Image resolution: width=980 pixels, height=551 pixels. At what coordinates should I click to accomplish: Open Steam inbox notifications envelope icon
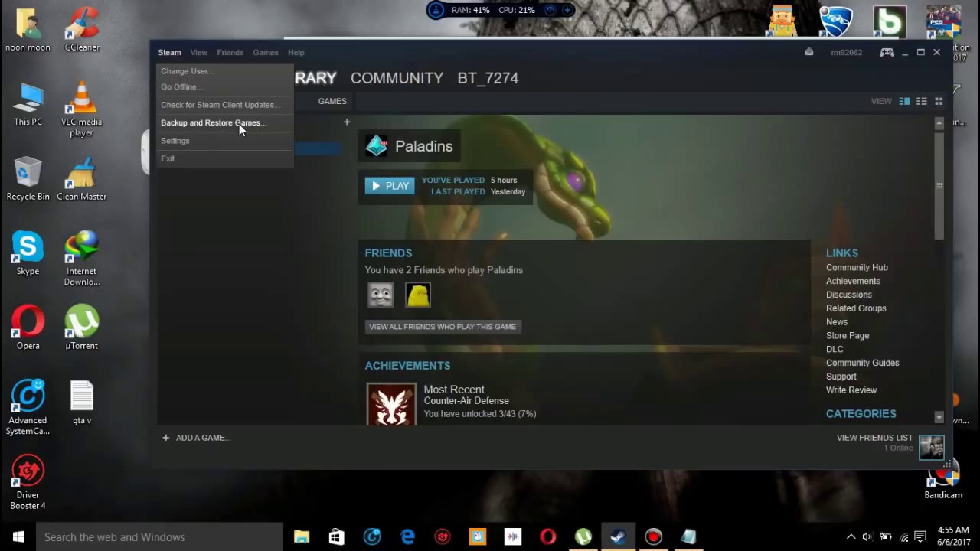coord(809,52)
